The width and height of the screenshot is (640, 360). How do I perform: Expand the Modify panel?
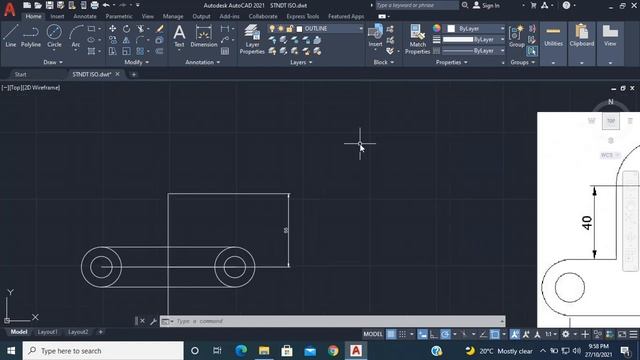[137, 62]
